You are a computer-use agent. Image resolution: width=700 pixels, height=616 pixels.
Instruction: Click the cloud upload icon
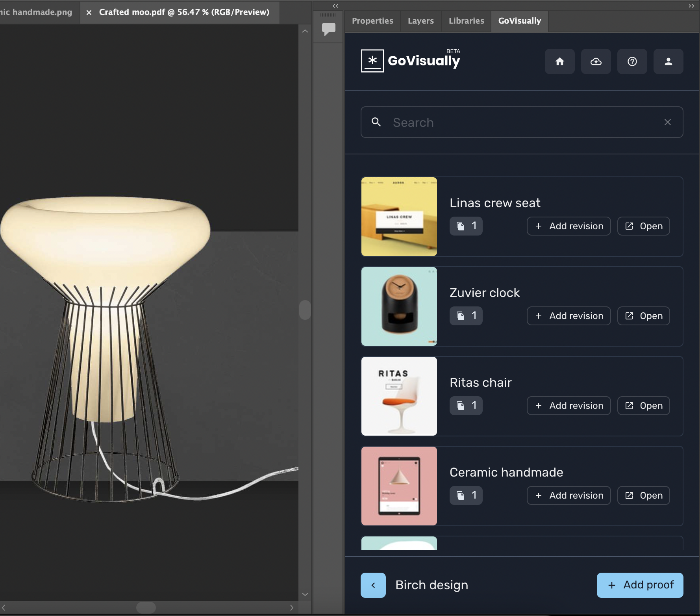click(596, 61)
